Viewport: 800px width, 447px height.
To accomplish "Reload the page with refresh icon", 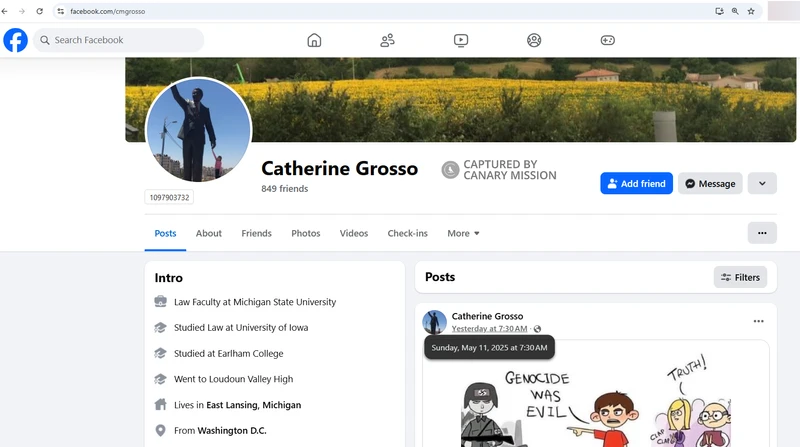I will (39, 11).
